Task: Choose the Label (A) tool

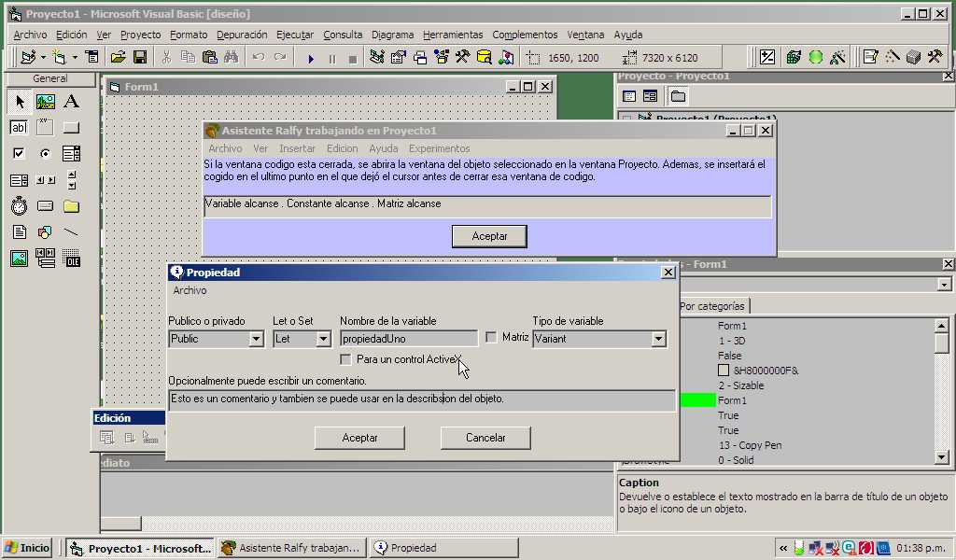Action: [71, 101]
